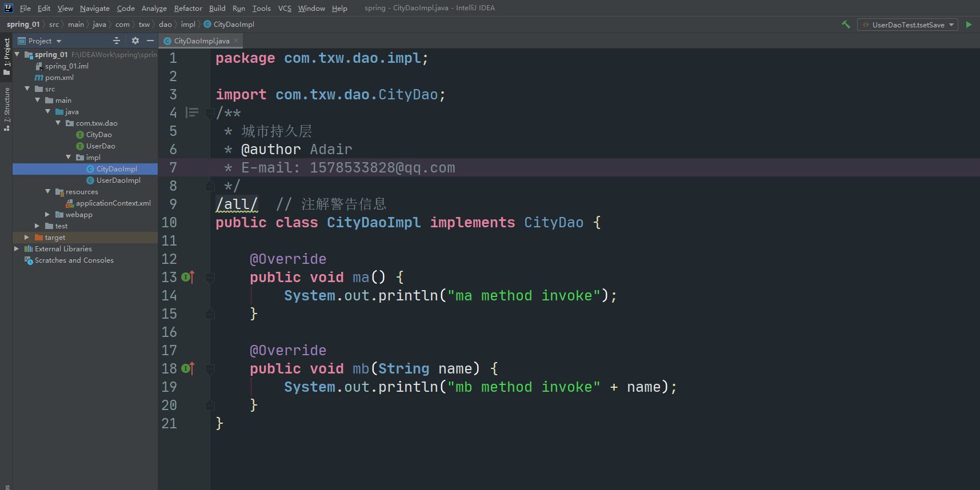Fold the ma() method at line 13

tap(210, 278)
